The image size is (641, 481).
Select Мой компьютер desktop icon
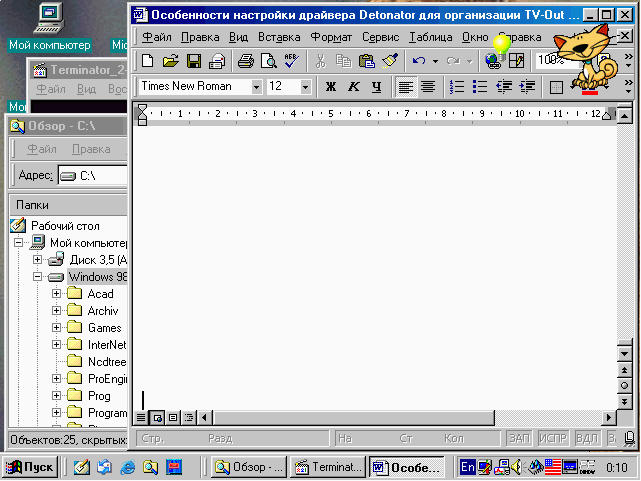tap(49, 27)
